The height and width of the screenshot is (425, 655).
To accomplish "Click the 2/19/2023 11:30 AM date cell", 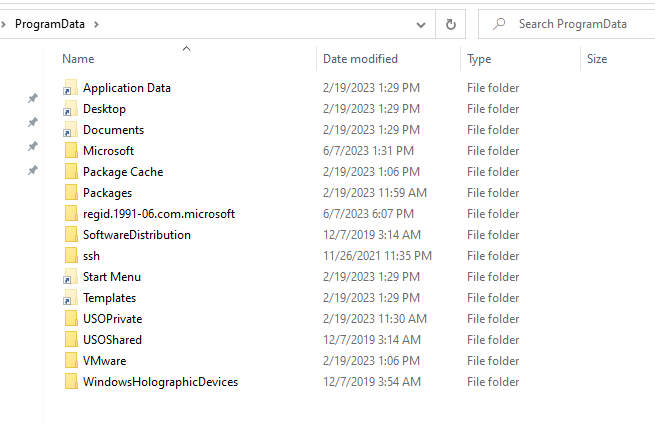I will point(375,318).
